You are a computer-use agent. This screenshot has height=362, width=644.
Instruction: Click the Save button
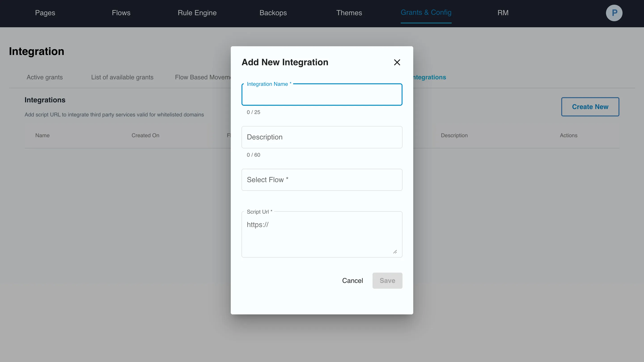387,281
